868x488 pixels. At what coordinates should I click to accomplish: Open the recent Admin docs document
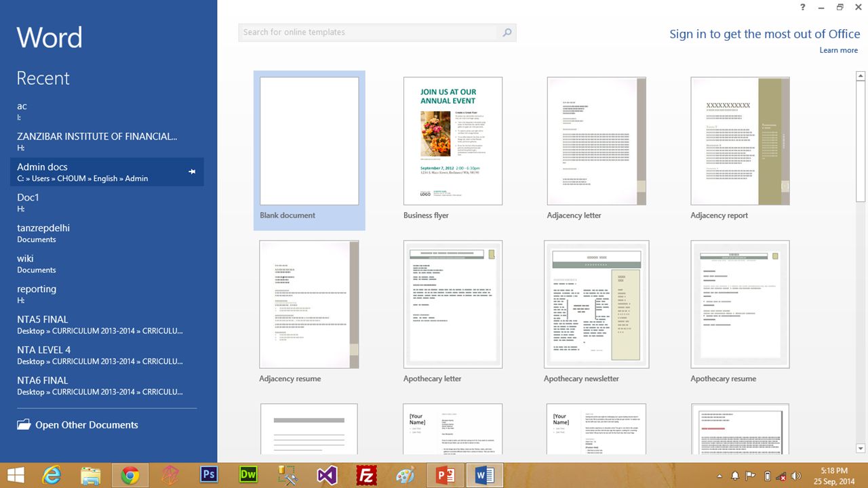[x=107, y=172]
